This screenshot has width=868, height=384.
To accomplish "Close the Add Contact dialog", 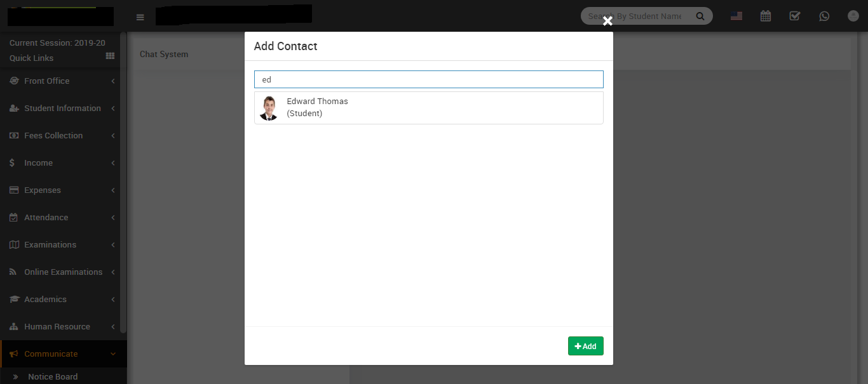I will coord(607,22).
